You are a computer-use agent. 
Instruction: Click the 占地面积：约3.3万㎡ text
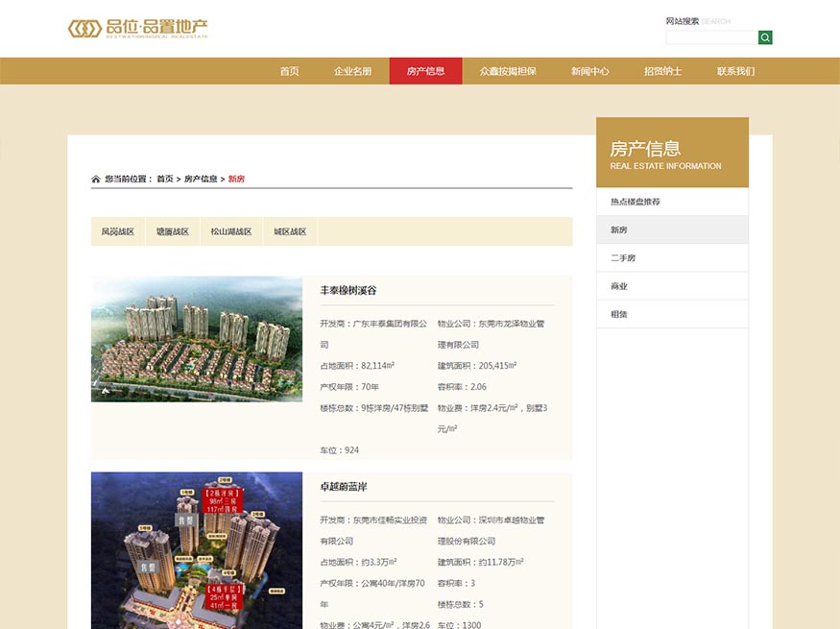tap(358, 562)
